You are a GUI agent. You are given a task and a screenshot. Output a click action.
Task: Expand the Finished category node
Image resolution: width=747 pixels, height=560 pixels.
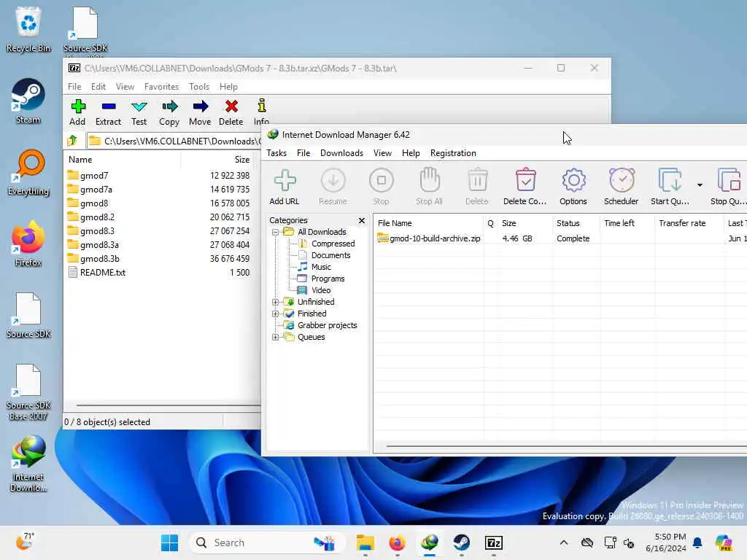pos(275,314)
